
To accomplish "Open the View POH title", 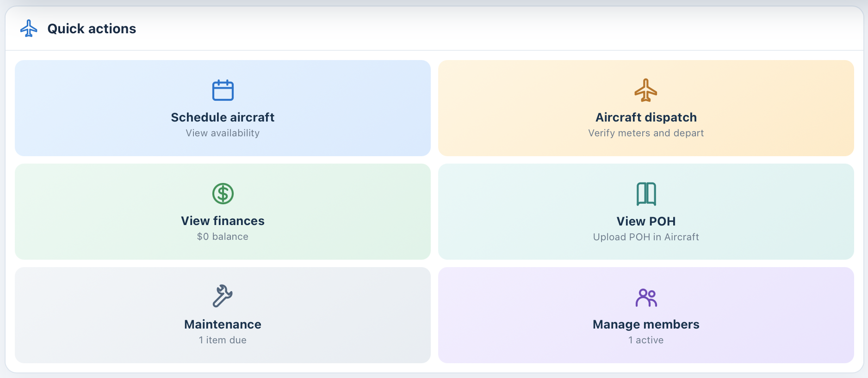I will coord(646,221).
